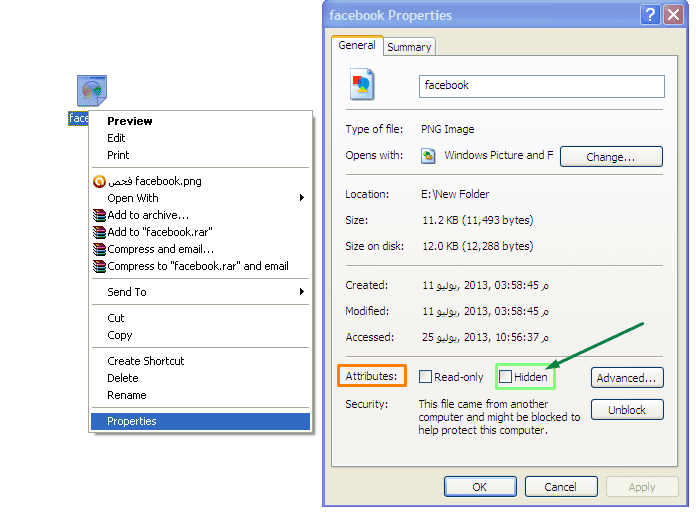
Task: Click '12.0 KB (12,288 bytes)' size on disk
Action: click(478, 246)
